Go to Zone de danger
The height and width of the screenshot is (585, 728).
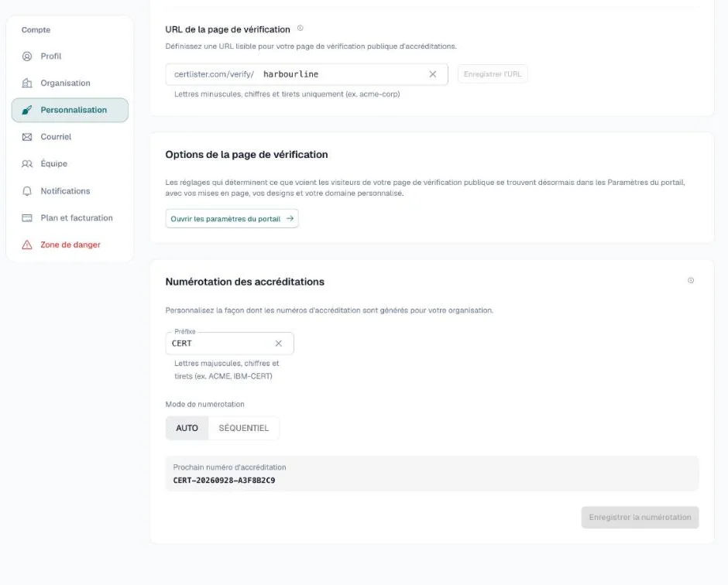point(70,245)
